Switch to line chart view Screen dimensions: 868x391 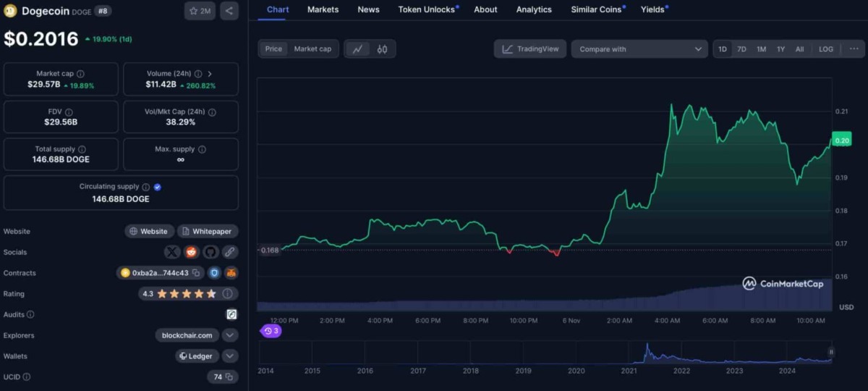tap(357, 49)
